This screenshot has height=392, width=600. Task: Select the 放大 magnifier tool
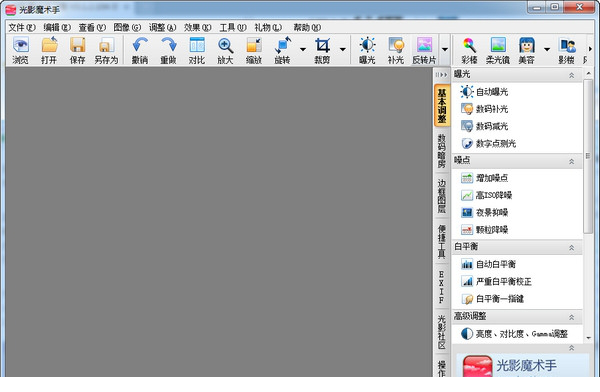click(225, 50)
